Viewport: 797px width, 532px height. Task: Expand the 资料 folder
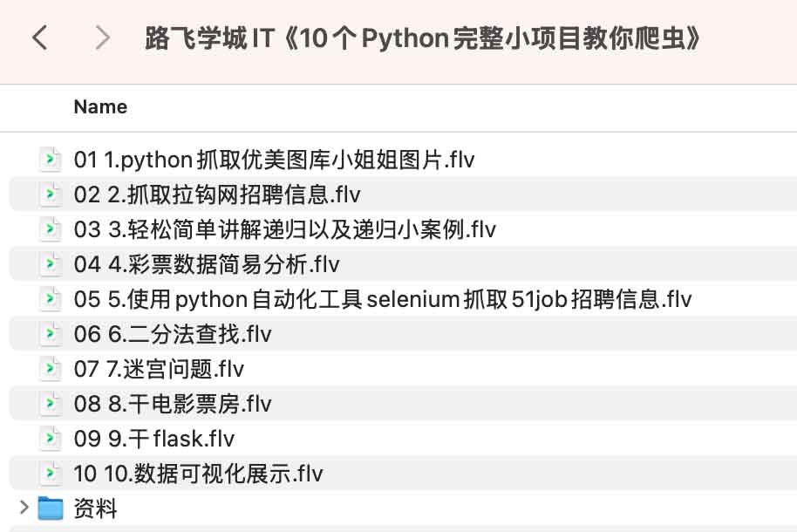click(22, 508)
